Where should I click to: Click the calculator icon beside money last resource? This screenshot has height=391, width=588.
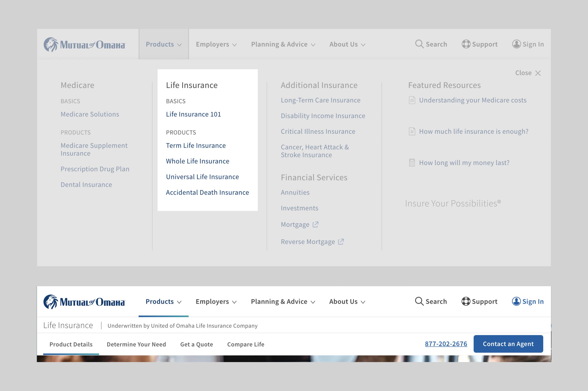coord(412,163)
